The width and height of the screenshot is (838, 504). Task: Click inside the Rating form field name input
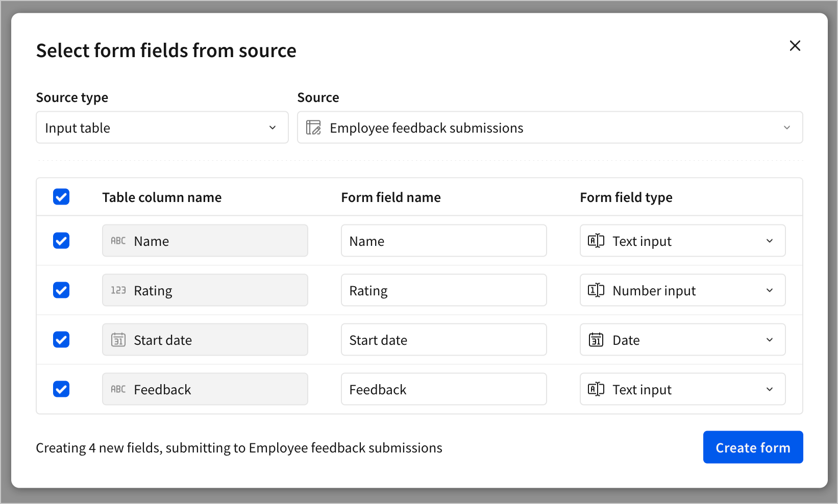(x=443, y=290)
